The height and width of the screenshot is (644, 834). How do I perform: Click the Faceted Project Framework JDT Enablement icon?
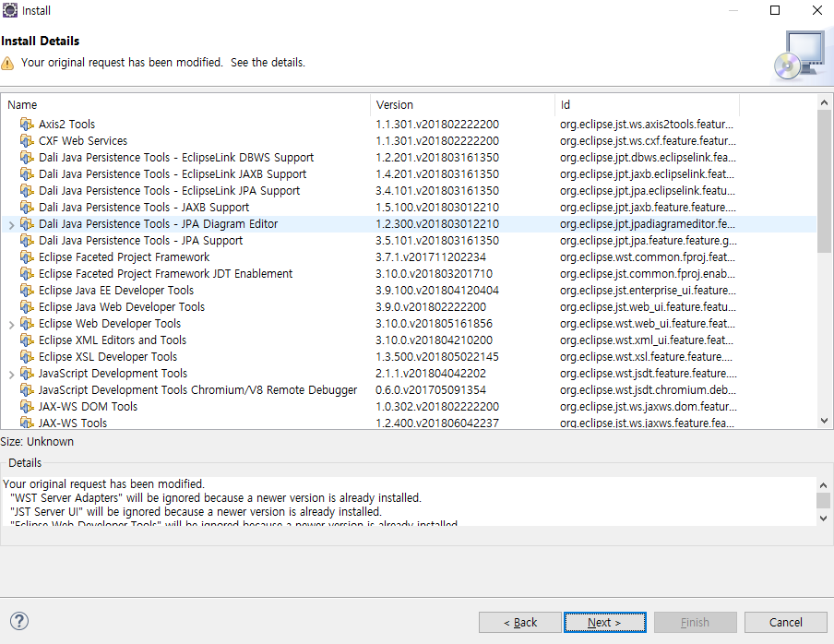(x=27, y=273)
